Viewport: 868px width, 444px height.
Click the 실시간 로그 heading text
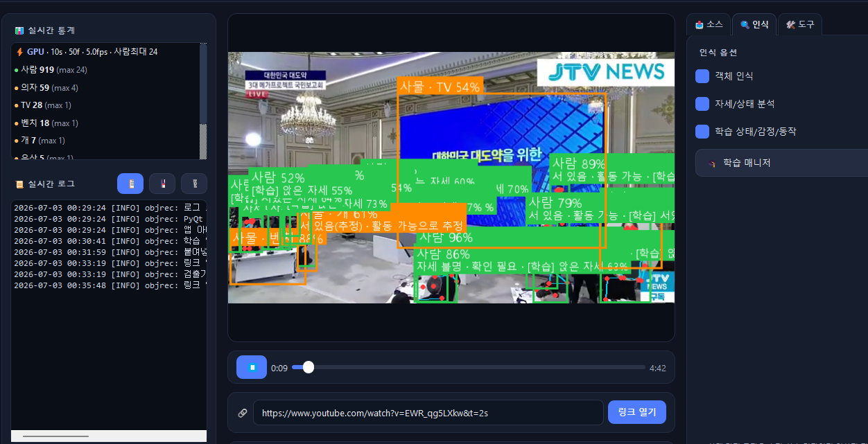(x=51, y=184)
